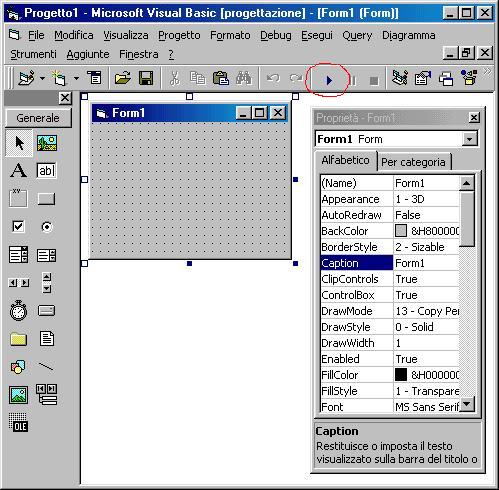Select the OptionButton control tool

47,227
